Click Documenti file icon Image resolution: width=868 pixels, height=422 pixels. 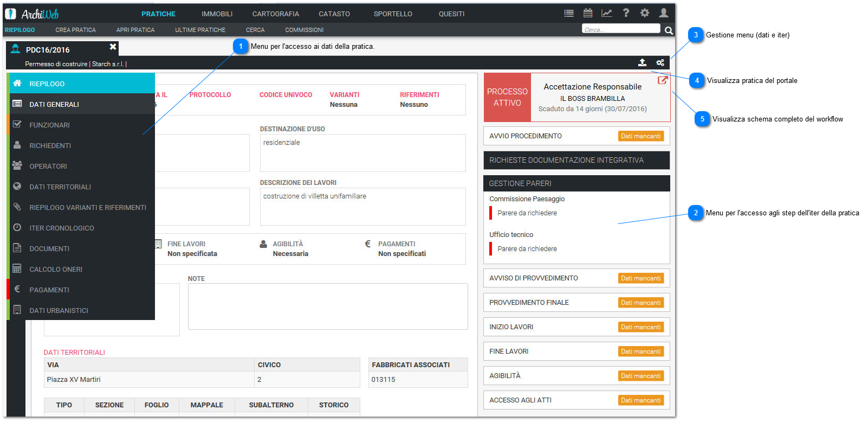click(x=17, y=248)
